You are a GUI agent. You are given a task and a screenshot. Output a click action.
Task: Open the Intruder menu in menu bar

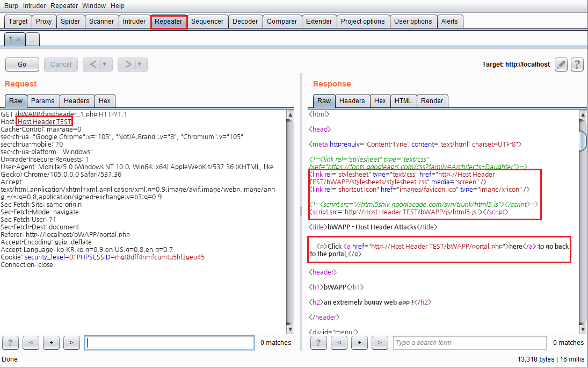coord(34,5)
